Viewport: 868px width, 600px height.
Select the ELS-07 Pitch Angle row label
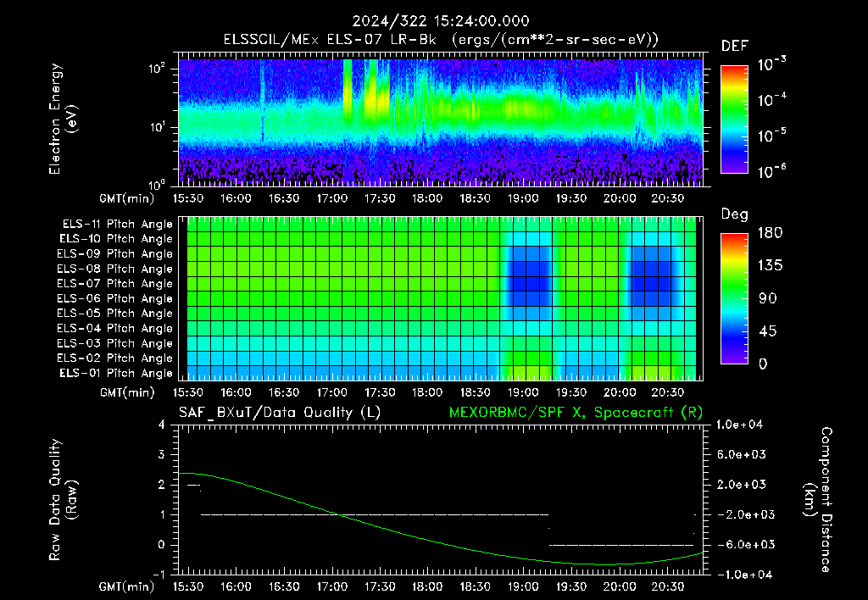(x=114, y=283)
